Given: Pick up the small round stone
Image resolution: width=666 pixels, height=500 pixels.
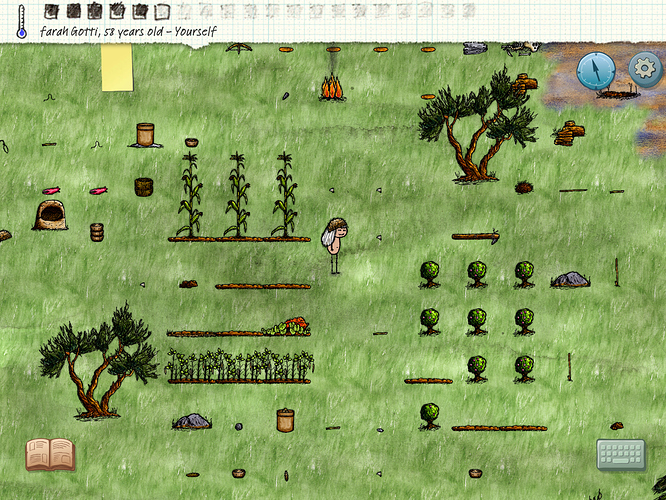Looking at the screenshot, I should coord(239,426).
